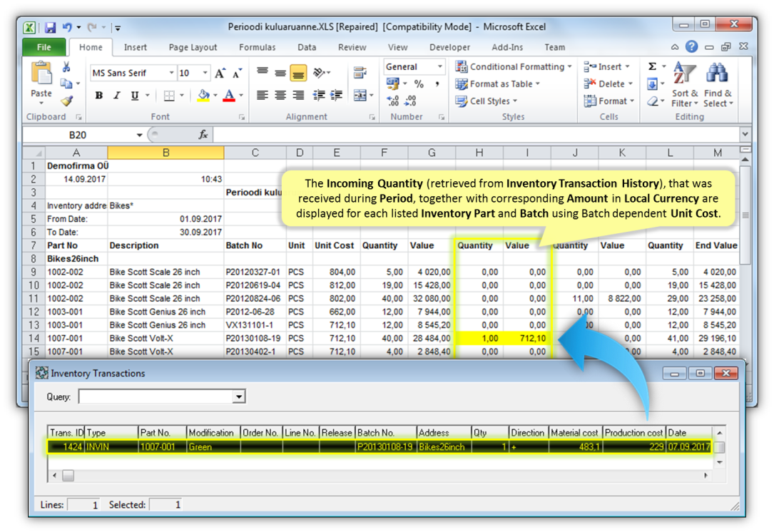The height and width of the screenshot is (532, 774).
Task: Click the Comma Style icon
Action: point(437,84)
